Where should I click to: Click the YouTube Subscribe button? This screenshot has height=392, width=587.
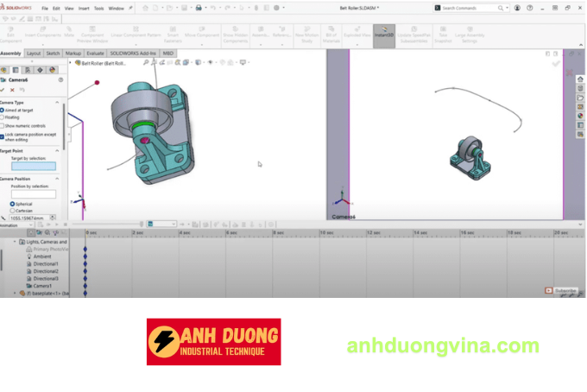point(566,291)
